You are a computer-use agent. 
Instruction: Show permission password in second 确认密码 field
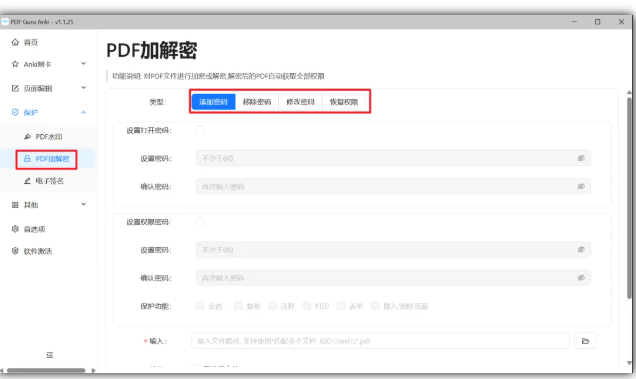(x=581, y=278)
